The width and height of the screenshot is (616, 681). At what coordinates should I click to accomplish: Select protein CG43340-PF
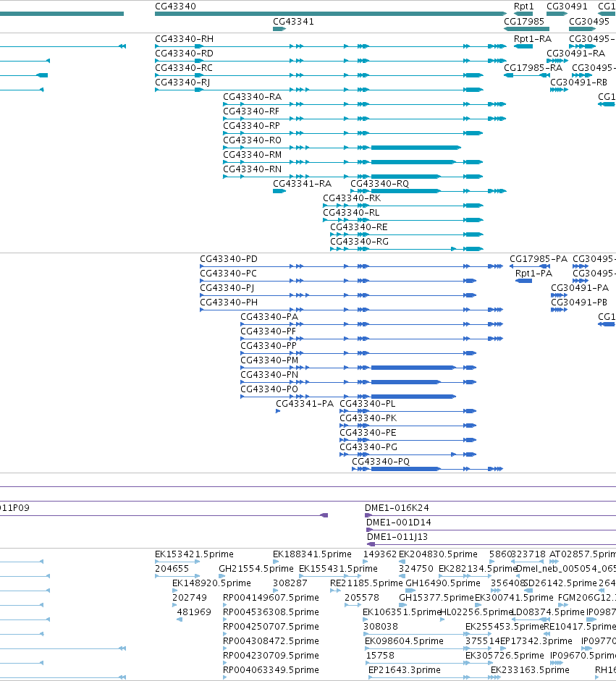[x=268, y=331]
